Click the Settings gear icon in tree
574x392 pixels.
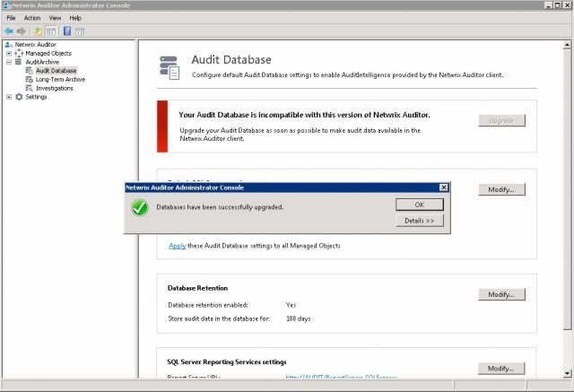point(19,97)
